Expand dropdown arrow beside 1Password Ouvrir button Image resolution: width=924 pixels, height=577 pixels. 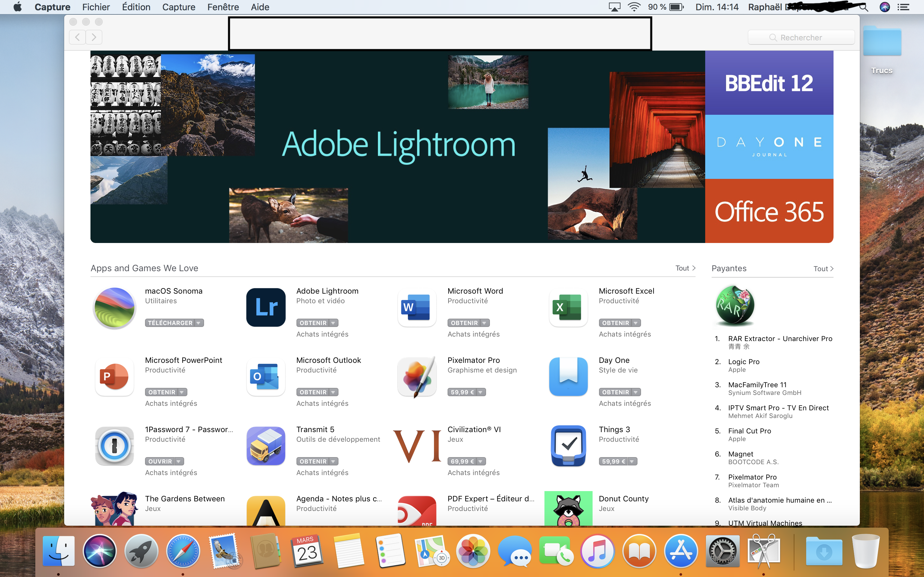(179, 462)
